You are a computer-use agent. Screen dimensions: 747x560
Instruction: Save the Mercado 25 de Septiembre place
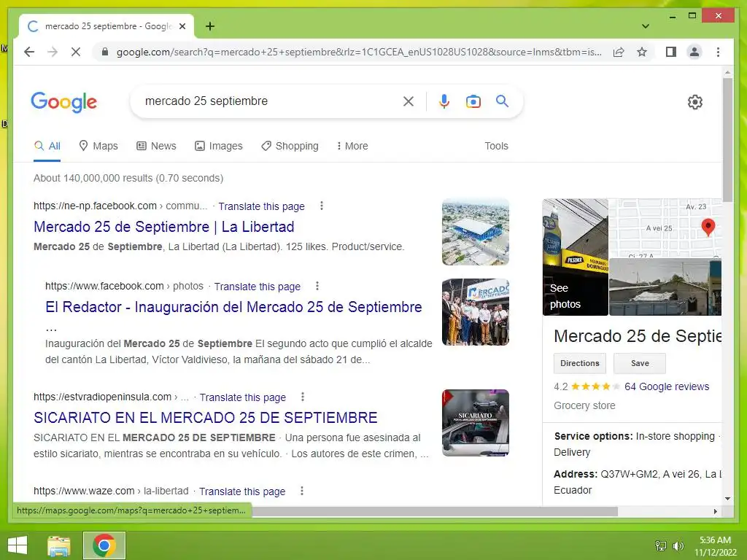639,363
